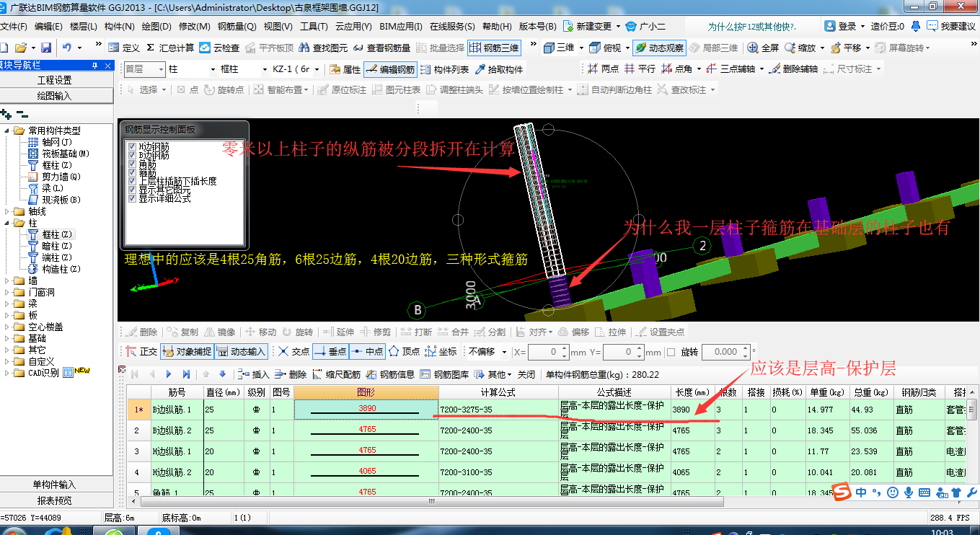Open the 构件(N) menu
The width and height of the screenshot is (980, 535).
point(120,26)
